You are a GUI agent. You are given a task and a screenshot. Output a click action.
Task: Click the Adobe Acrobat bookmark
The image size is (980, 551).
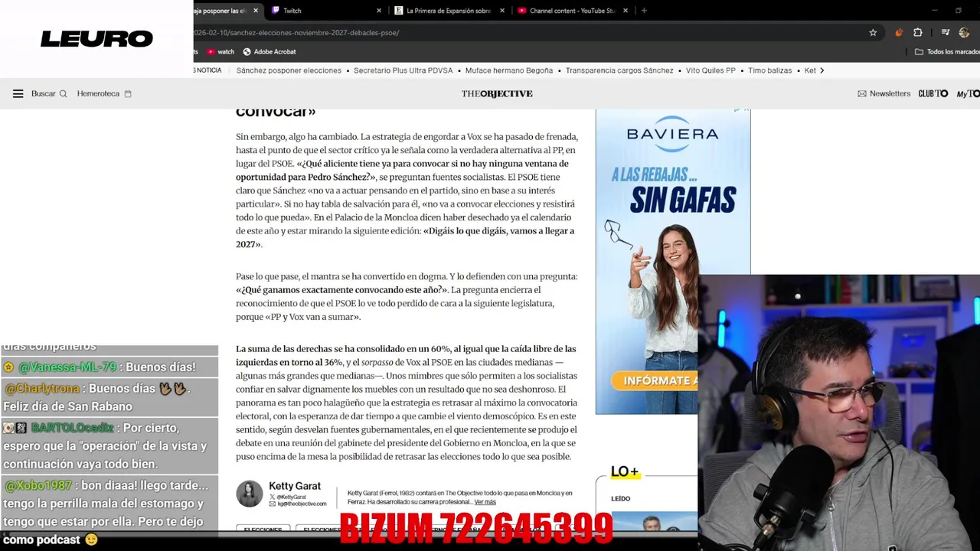269,51
